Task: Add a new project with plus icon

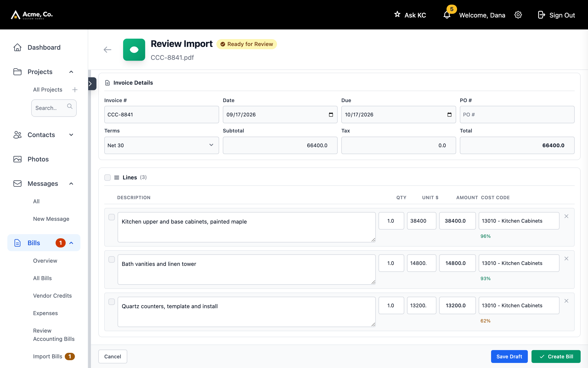Action: (x=75, y=90)
